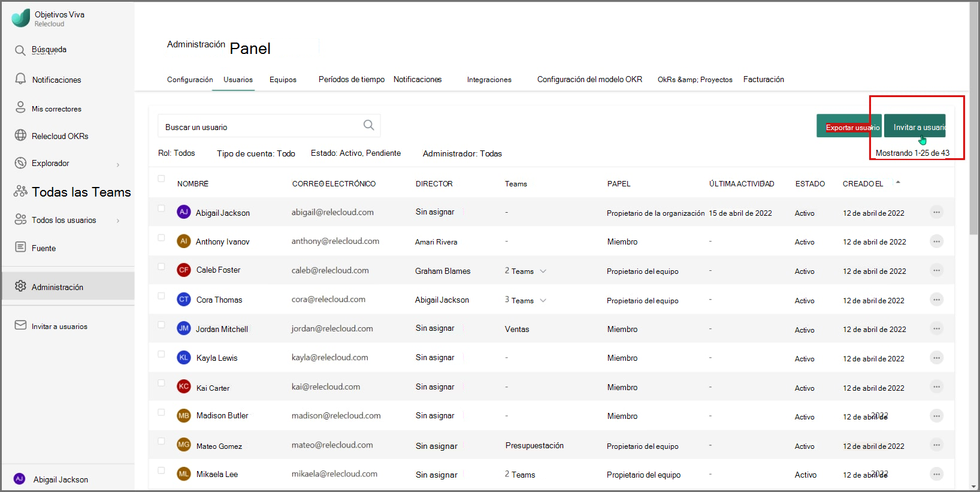Select the checkbox next to Caleb Foster
This screenshot has width=980, height=492.
point(161,267)
